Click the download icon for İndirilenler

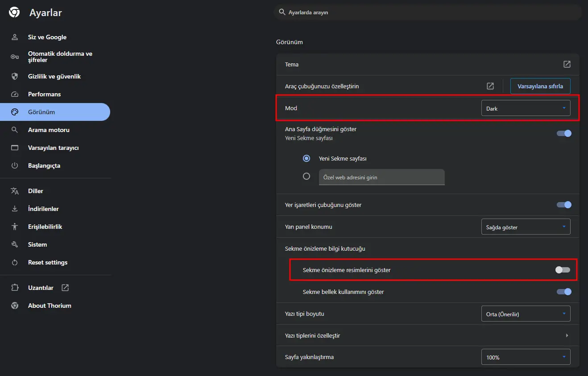pos(15,209)
